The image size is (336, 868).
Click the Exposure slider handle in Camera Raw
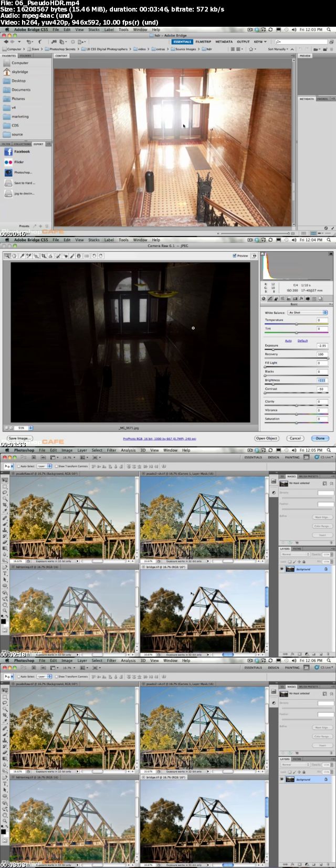pyautogui.click(x=273, y=349)
